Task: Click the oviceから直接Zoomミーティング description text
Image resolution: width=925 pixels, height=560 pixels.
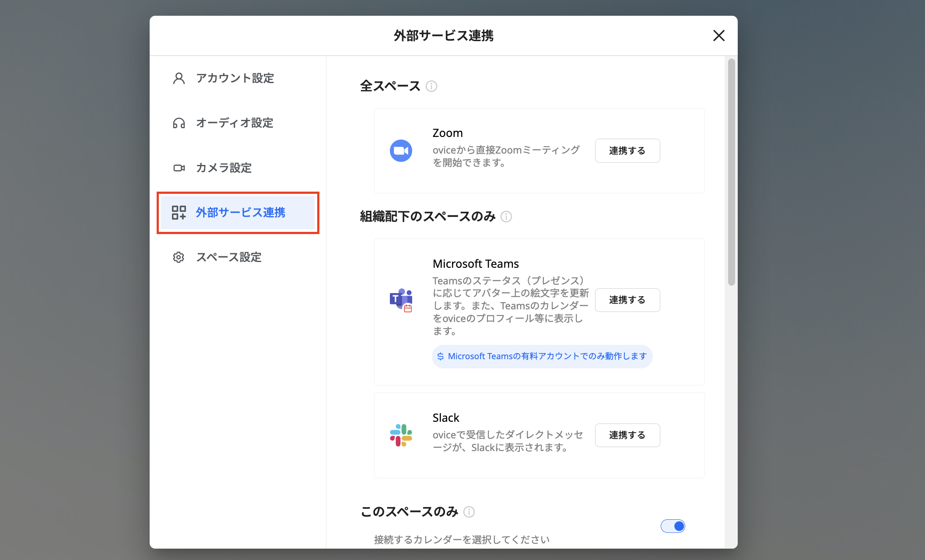Action: point(506,156)
